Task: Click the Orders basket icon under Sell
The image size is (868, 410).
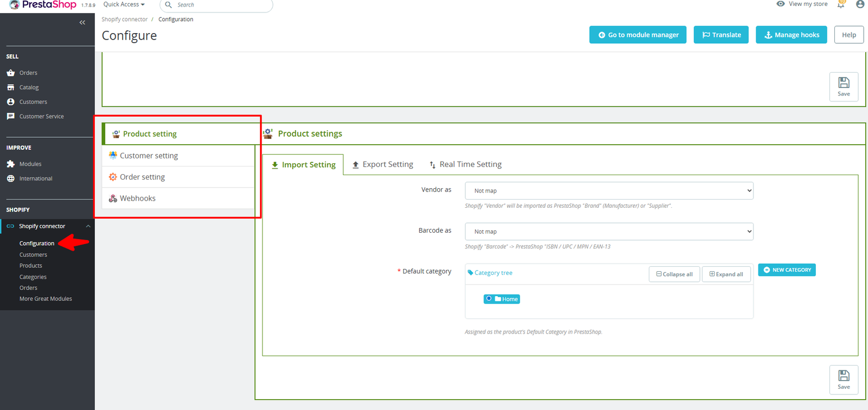Action: pos(11,73)
